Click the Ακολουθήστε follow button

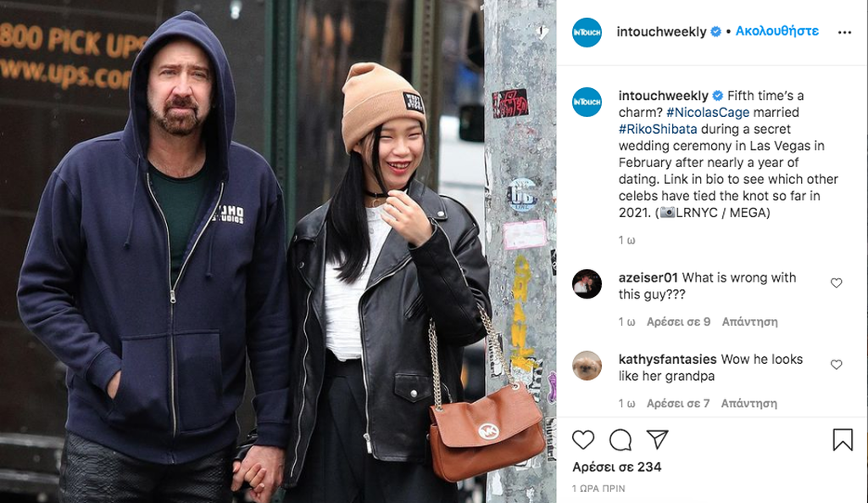pos(776,31)
